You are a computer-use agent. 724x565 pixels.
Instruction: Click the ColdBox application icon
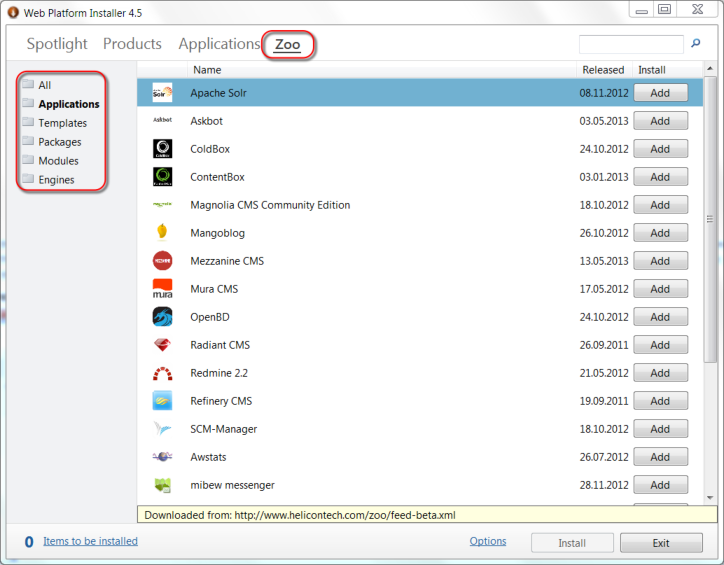(162, 149)
